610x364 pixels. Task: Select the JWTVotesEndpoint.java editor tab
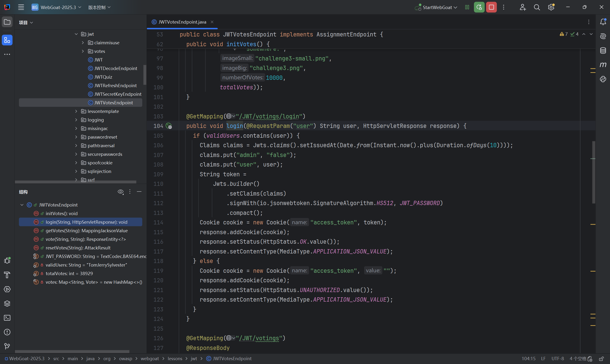182,22
